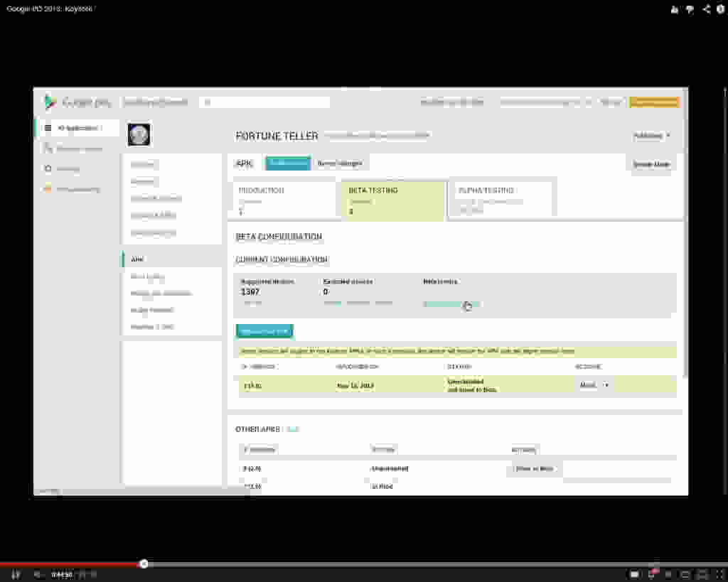Open Store Listing in the app side menu
This screenshot has height=582, width=728.
click(x=148, y=276)
